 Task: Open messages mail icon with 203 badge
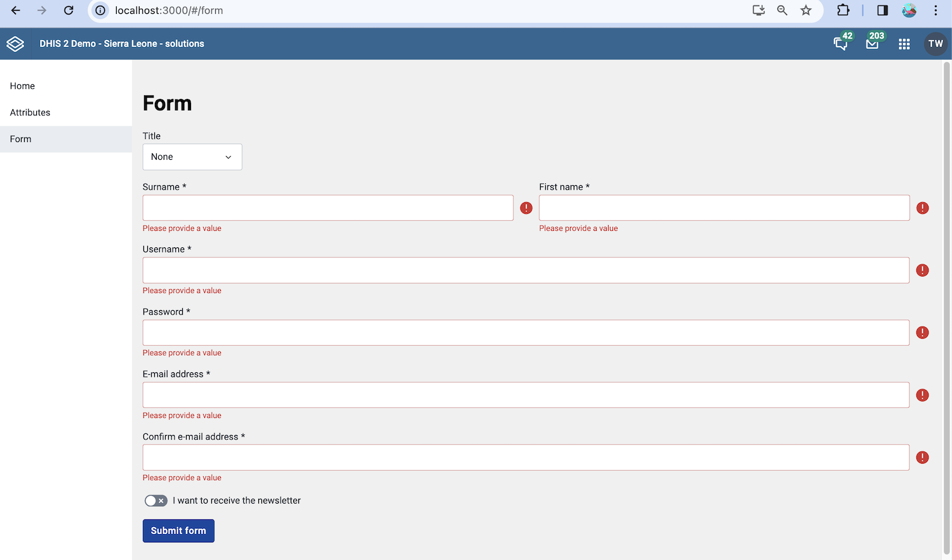click(873, 44)
